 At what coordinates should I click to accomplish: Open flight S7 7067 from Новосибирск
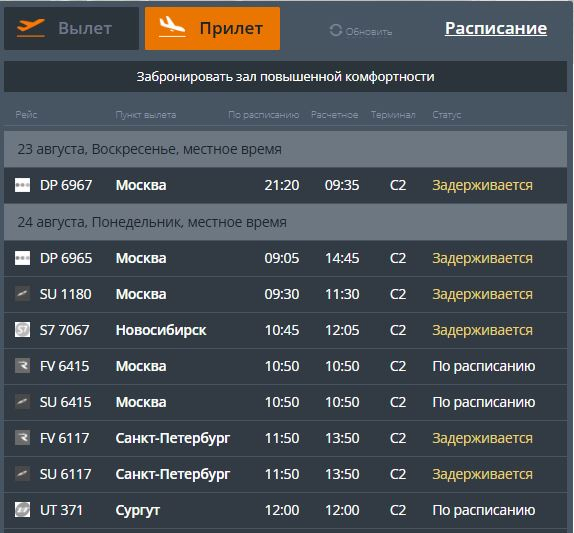click(286, 330)
